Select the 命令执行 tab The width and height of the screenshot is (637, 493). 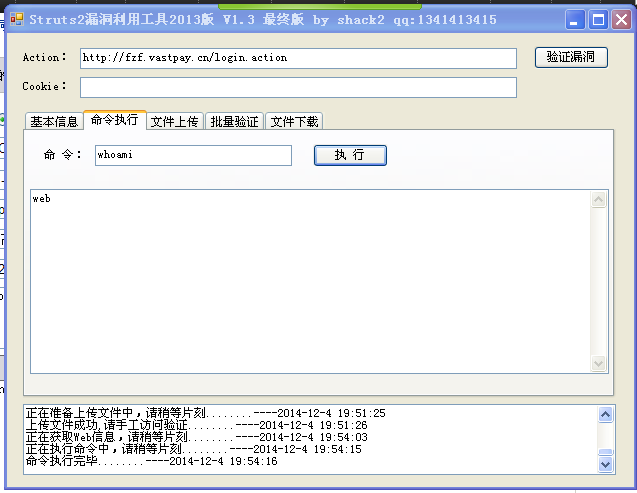pyautogui.click(x=115, y=120)
